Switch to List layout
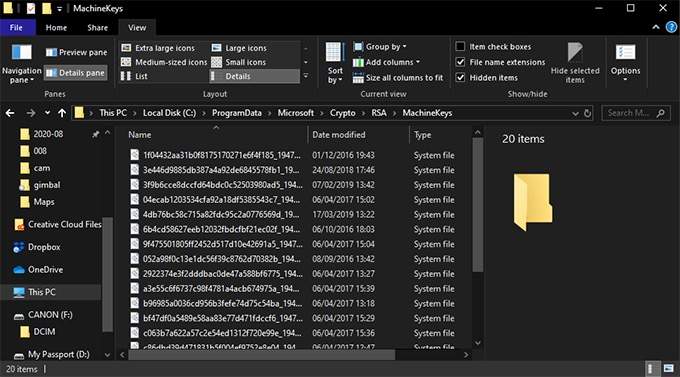This screenshot has width=680, height=377. coord(134,76)
